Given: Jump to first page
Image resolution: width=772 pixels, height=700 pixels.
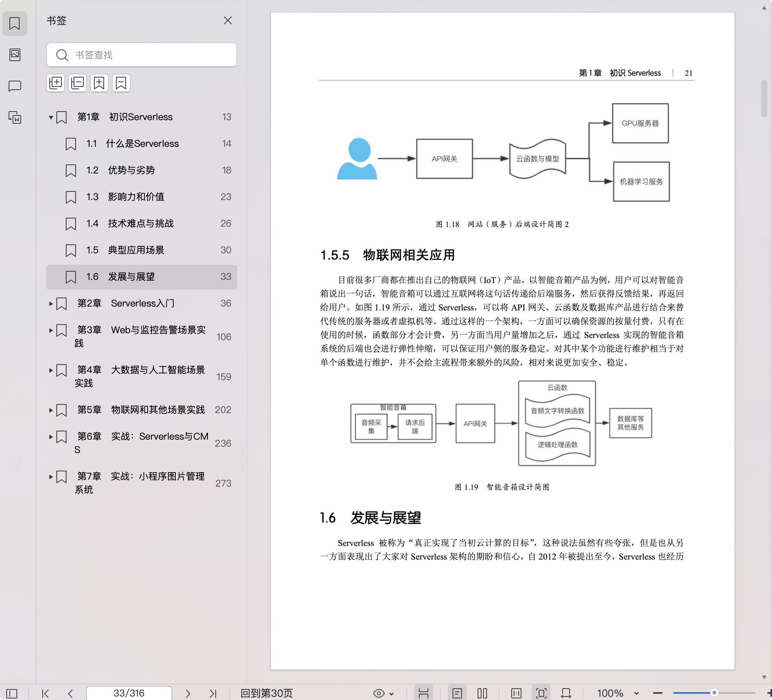Looking at the screenshot, I should pyautogui.click(x=45, y=693).
